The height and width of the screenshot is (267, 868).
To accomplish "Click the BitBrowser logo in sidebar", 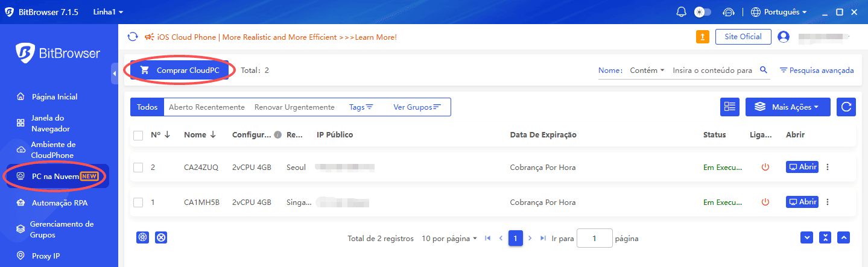I will point(58,53).
